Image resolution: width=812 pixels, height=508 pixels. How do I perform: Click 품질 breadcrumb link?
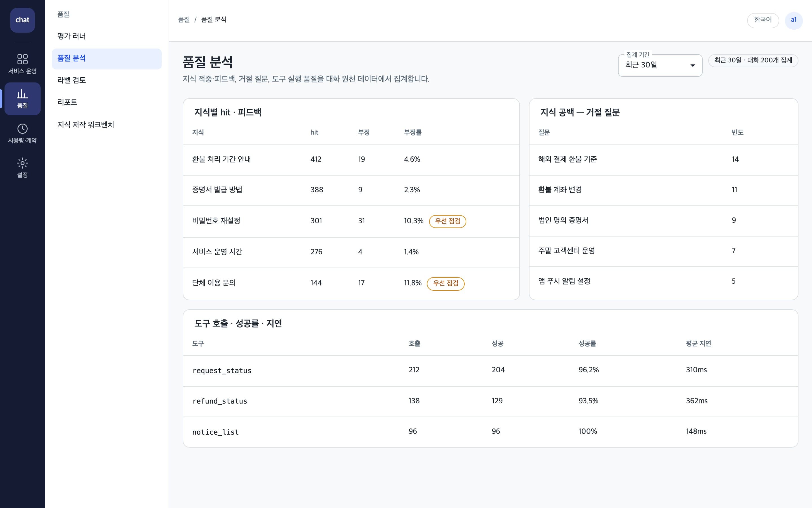(x=184, y=20)
